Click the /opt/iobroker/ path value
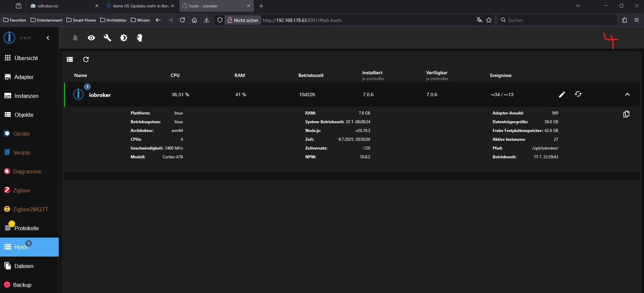Image resolution: width=644 pixels, height=293 pixels. pyautogui.click(x=545, y=148)
